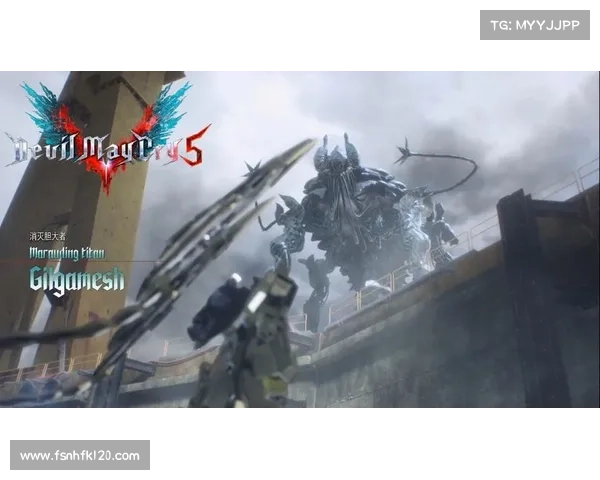Click the 'Gilgamesh' boss name text
600x480 pixels.
point(77,282)
